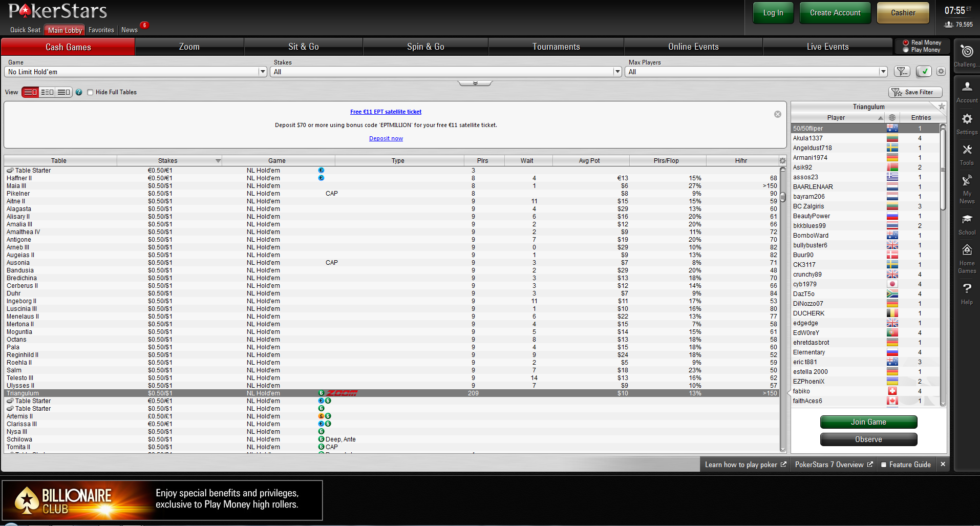Enable the Hide Full Tables checkbox
Screen dimensions: 980x526
click(x=90, y=92)
